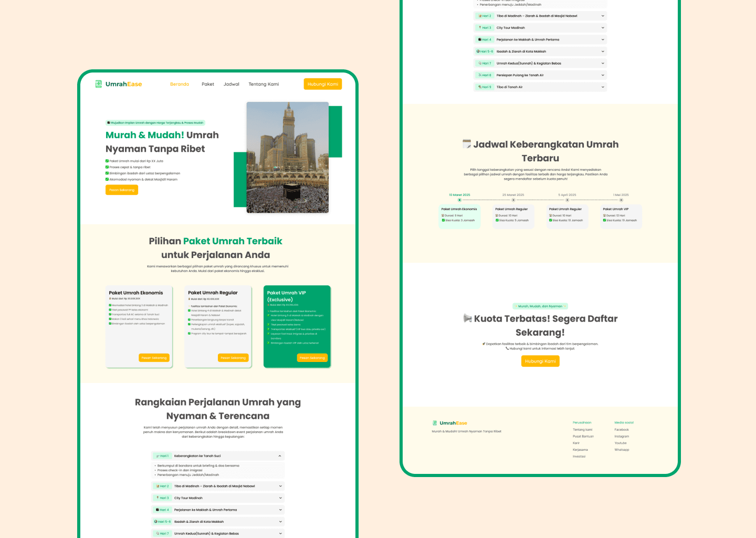Click the trophy icon on Hari 8 Persiapan Pulang row
756x538 pixels.
(x=479, y=75)
